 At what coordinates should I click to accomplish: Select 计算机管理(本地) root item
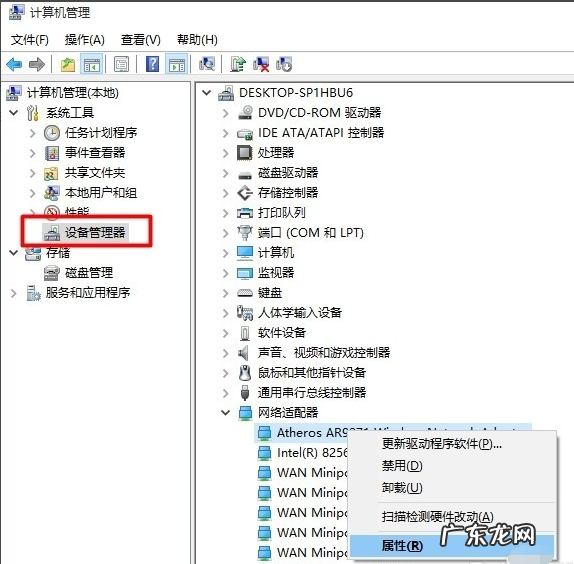(72, 93)
